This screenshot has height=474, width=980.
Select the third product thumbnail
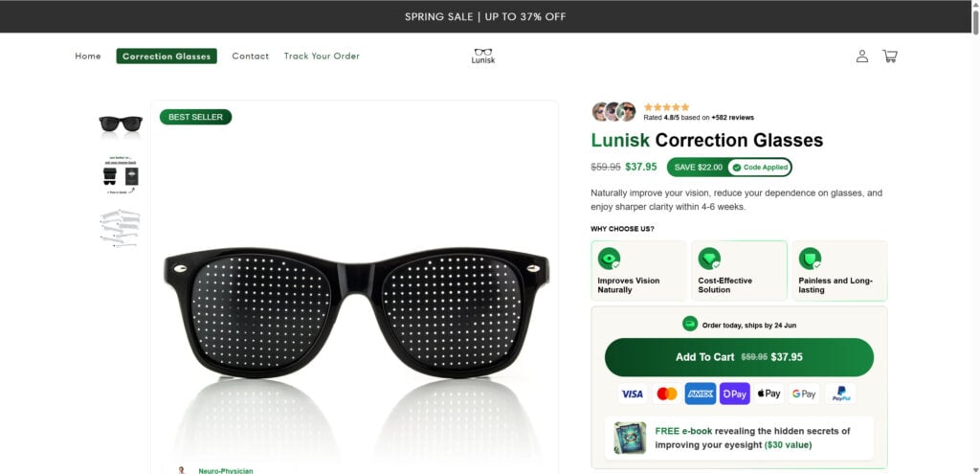point(121,228)
